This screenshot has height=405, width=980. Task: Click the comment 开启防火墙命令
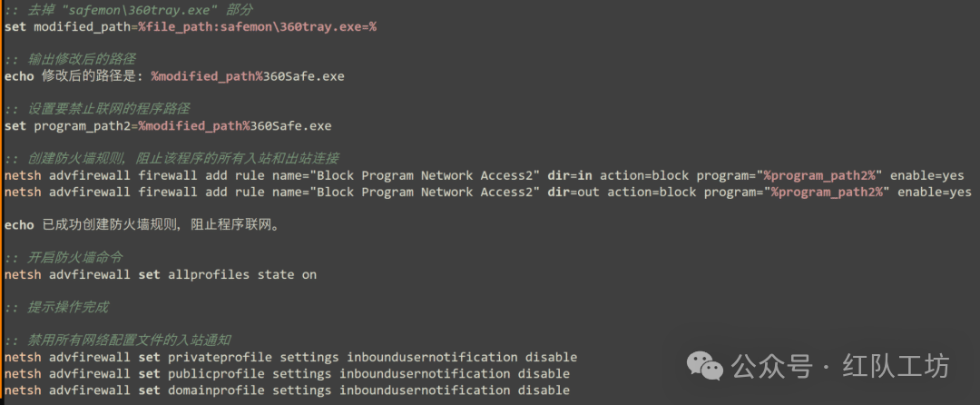coord(64,258)
